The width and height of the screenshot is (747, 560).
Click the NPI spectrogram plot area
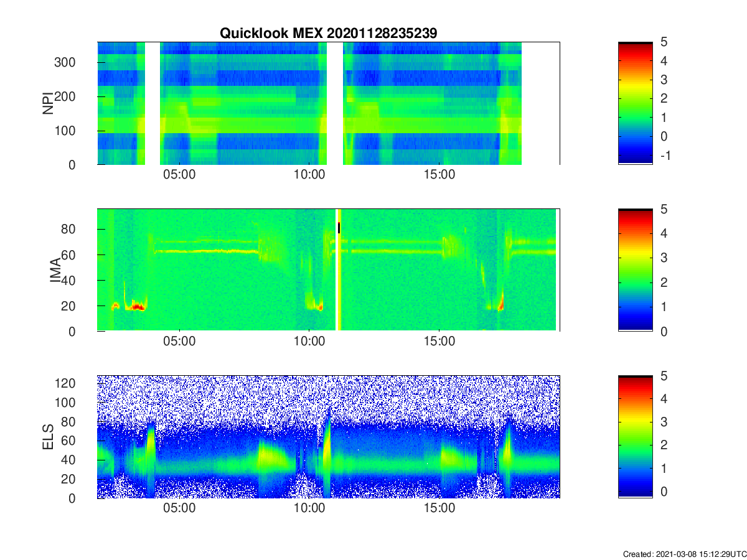coord(328,103)
